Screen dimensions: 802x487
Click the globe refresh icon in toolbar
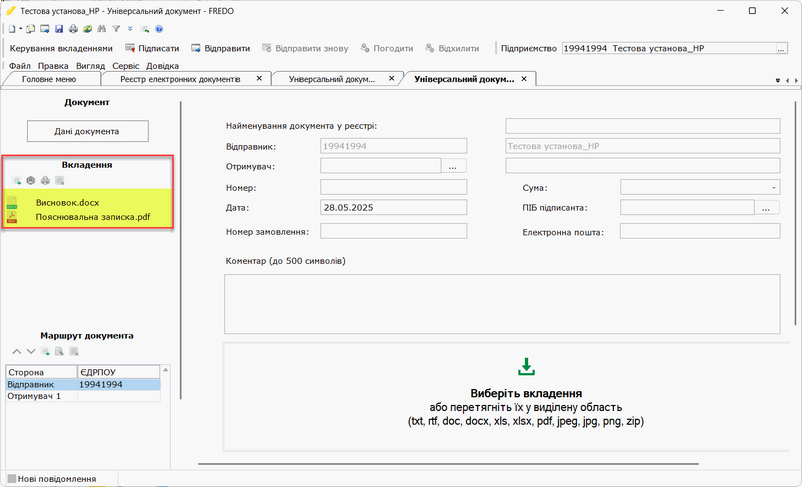87,29
